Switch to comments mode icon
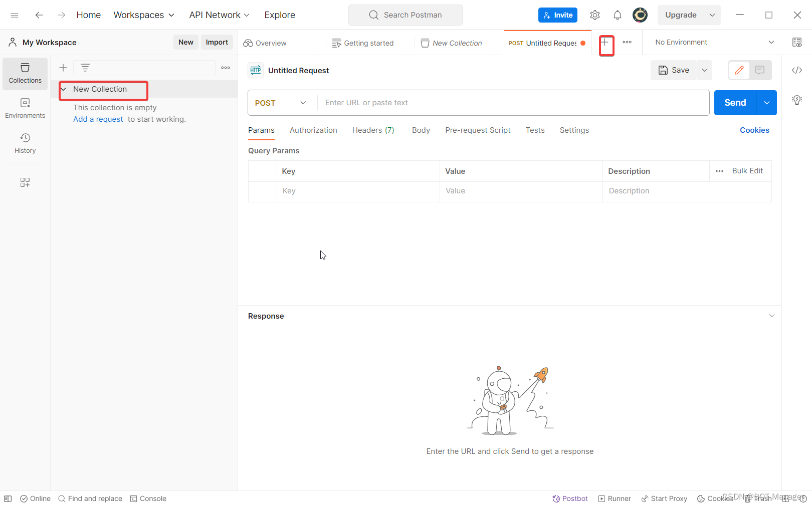The image size is (812, 506). click(760, 70)
